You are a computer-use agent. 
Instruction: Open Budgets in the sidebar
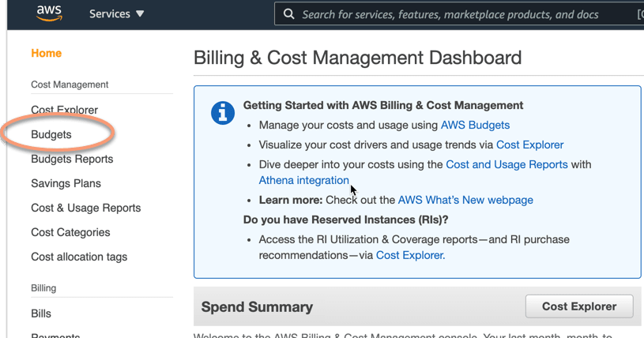[51, 135]
